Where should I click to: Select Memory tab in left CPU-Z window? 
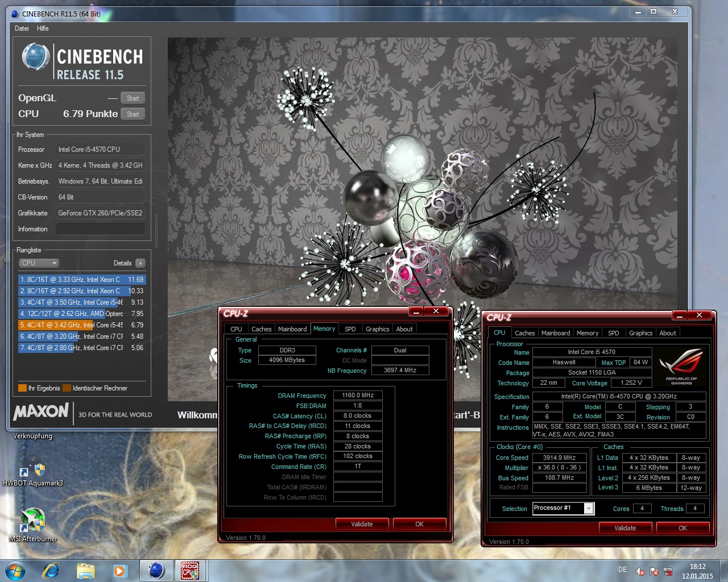(x=324, y=329)
